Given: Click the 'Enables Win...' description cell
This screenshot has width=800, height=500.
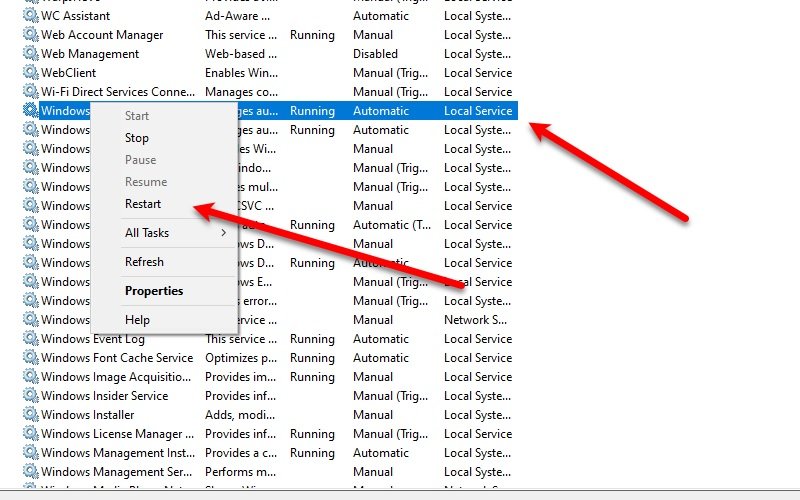Looking at the screenshot, I should [241, 72].
